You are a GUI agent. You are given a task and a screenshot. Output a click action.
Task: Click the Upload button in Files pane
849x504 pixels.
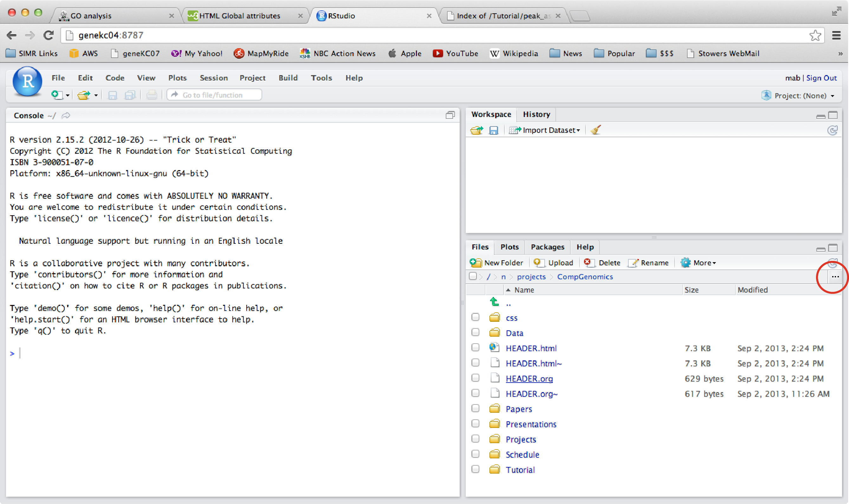click(553, 262)
